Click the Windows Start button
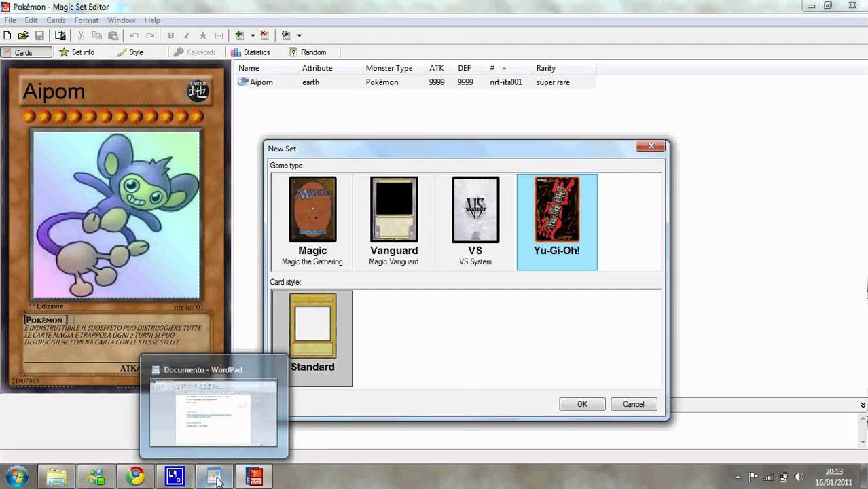Viewport: 868px width, 489px height. [16, 476]
